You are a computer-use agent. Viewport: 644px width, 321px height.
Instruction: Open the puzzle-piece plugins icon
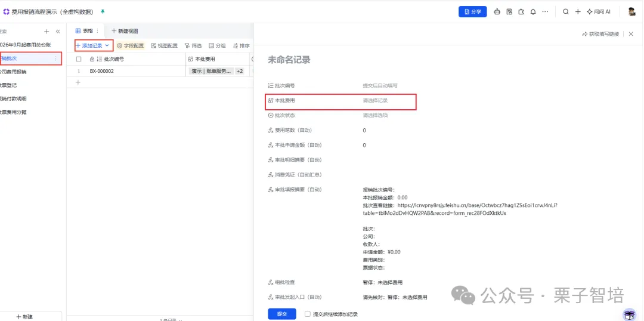point(521,11)
